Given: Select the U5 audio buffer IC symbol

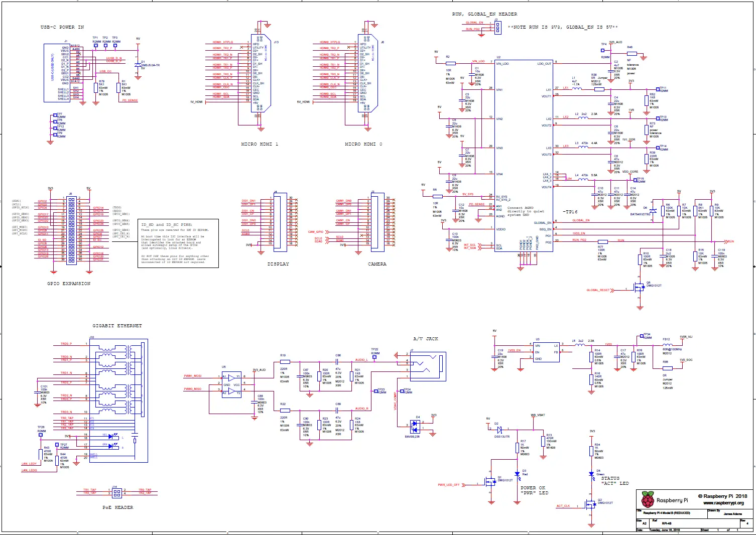Looking at the screenshot, I should (x=231, y=385).
